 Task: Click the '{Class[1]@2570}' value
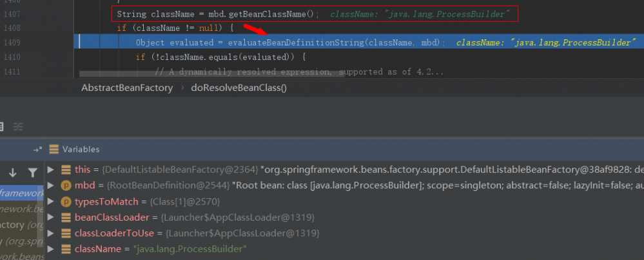[x=185, y=202]
